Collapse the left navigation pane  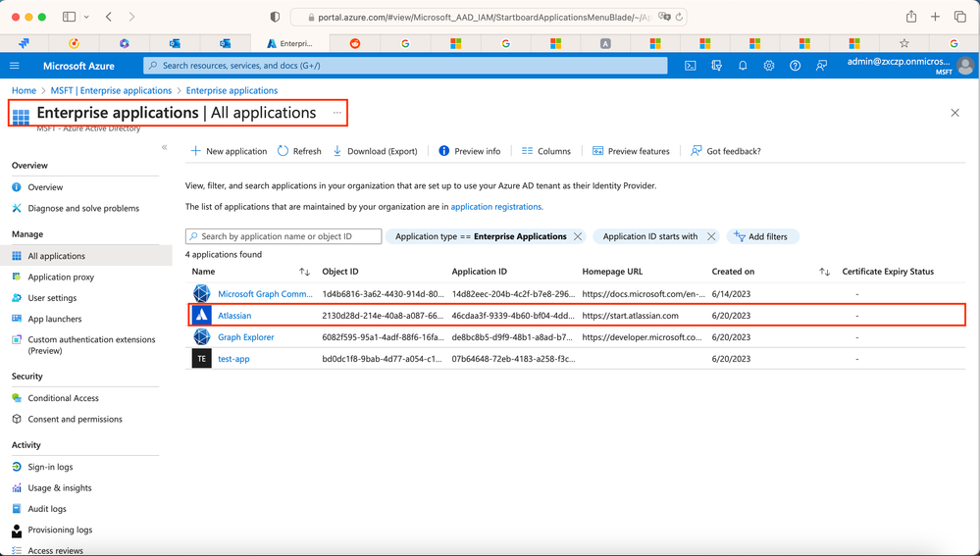pyautogui.click(x=164, y=147)
